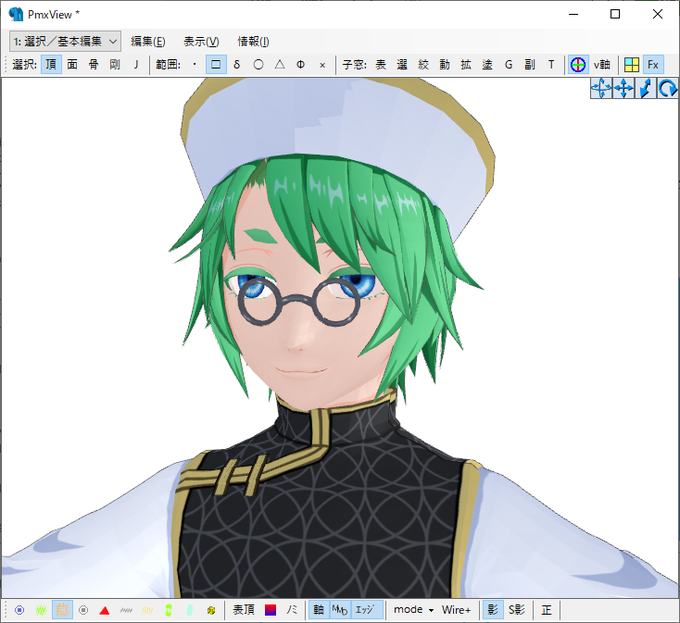Screen dimensions: 680x623
Task: Open the G sub-window
Action: pos(508,65)
